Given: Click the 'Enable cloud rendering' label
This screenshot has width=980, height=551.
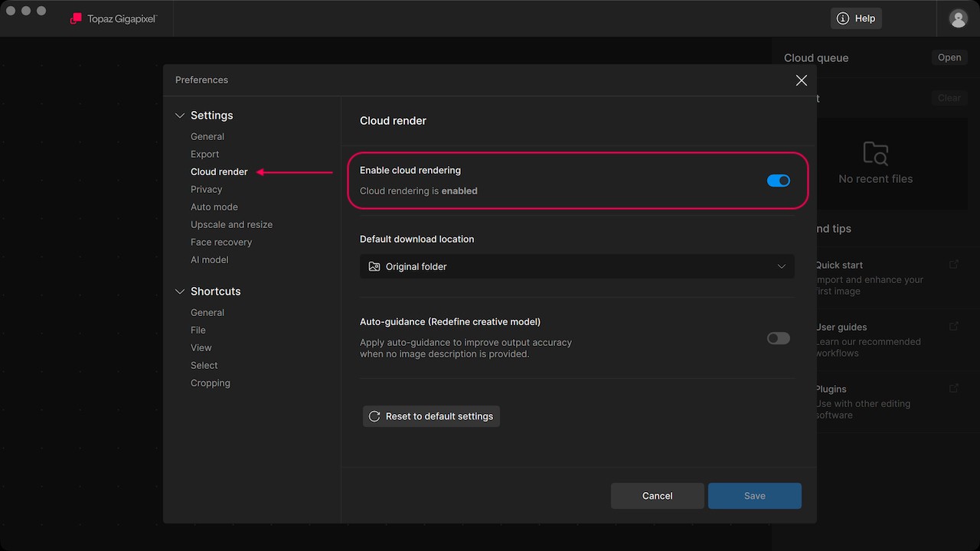Looking at the screenshot, I should [410, 170].
